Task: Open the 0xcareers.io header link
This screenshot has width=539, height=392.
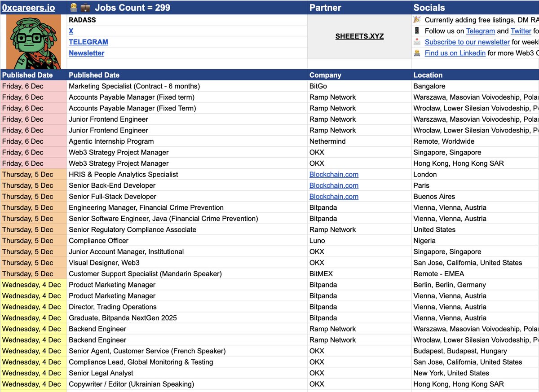Action: [28, 8]
